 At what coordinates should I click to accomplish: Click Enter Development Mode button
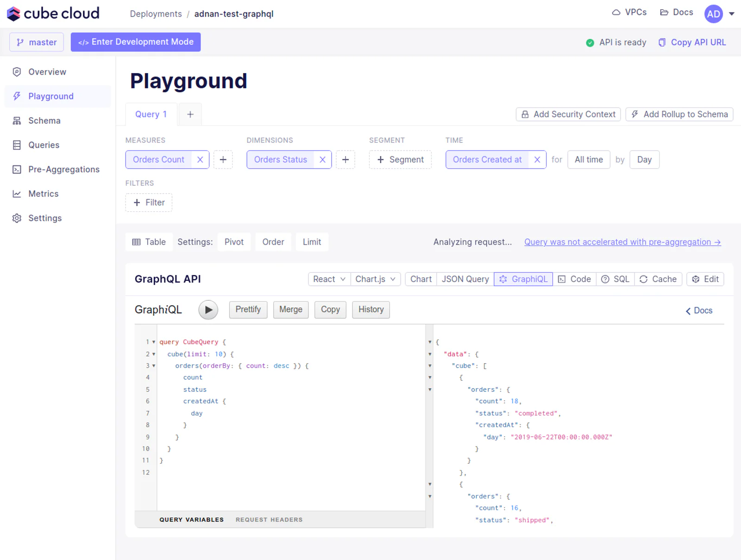[x=136, y=42]
